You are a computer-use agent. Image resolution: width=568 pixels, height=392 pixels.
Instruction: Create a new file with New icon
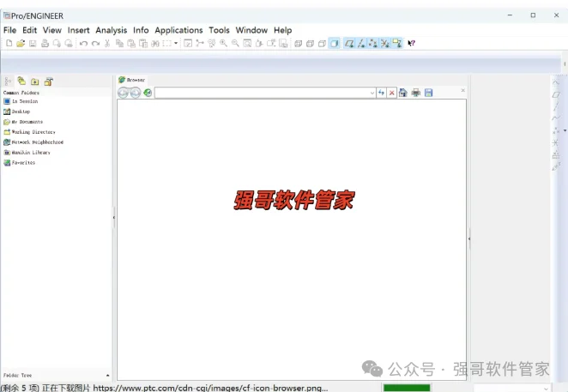click(x=9, y=44)
